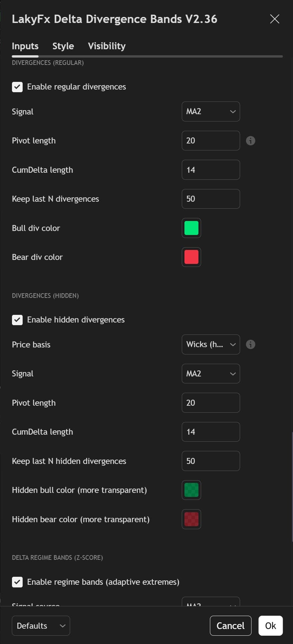The image size is (293, 644).
Task: Toggle the Enable hidden divergences checkbox
Action: click(17, 320)
